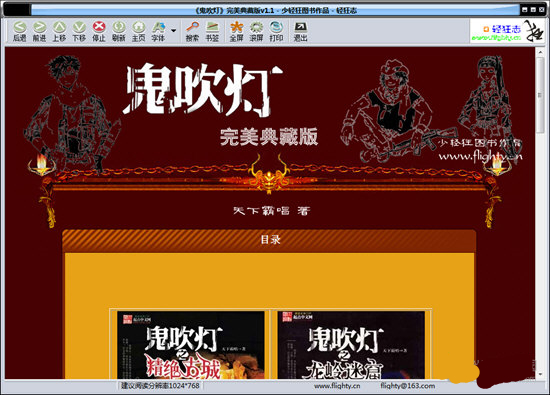The width and height of the screenshot is (550, 395).
Task: Maximize the reader window
Action: (x=533, y=10)
